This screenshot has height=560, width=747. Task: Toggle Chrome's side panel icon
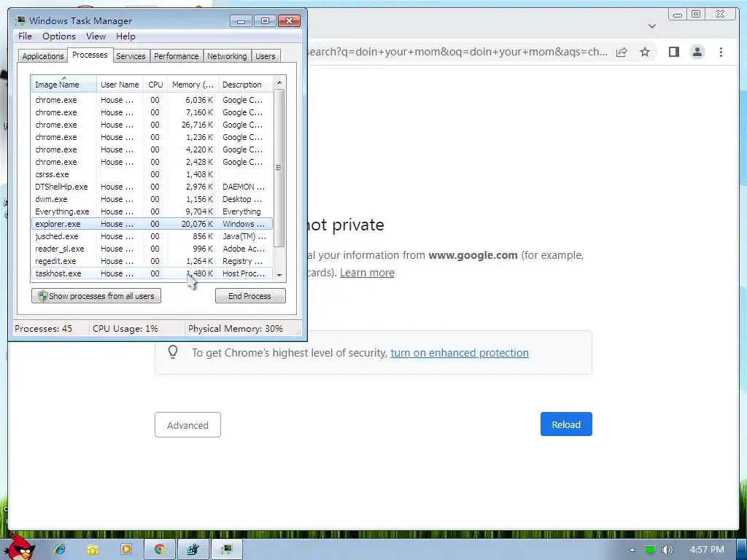tap(673, 52)
